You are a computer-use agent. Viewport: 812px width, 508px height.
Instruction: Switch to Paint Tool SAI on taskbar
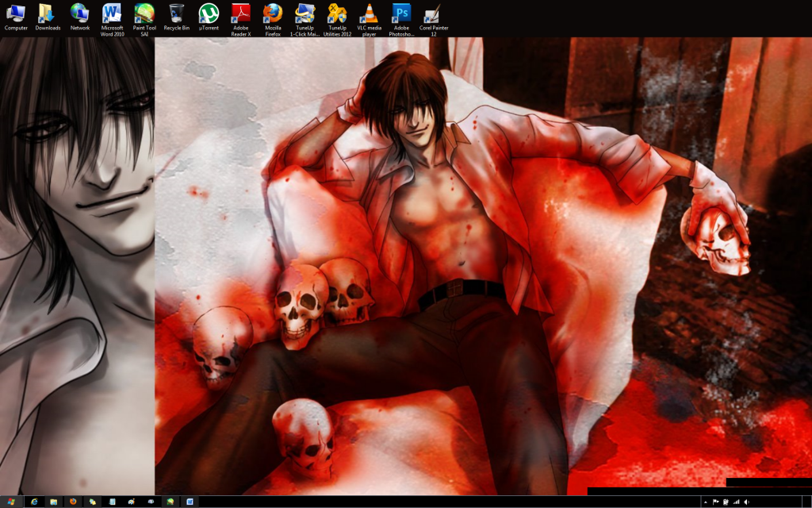pos(170,502)
